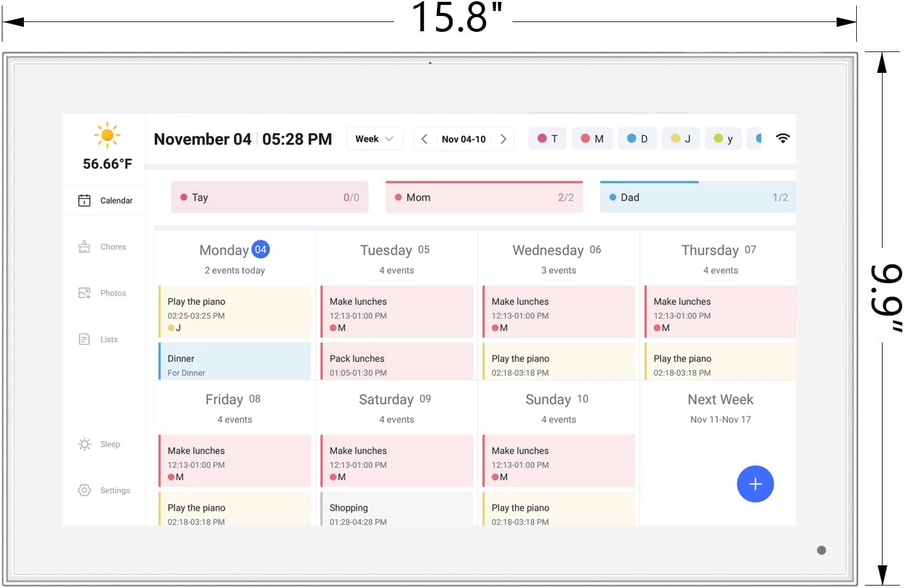This screenshot has height=588, width=904.
Task: Open Next Week Nov 11-Nov 17 panel
Action: (x=720, y=407)
